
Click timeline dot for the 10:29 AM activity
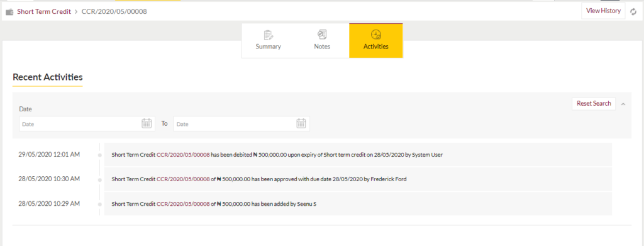99,204
